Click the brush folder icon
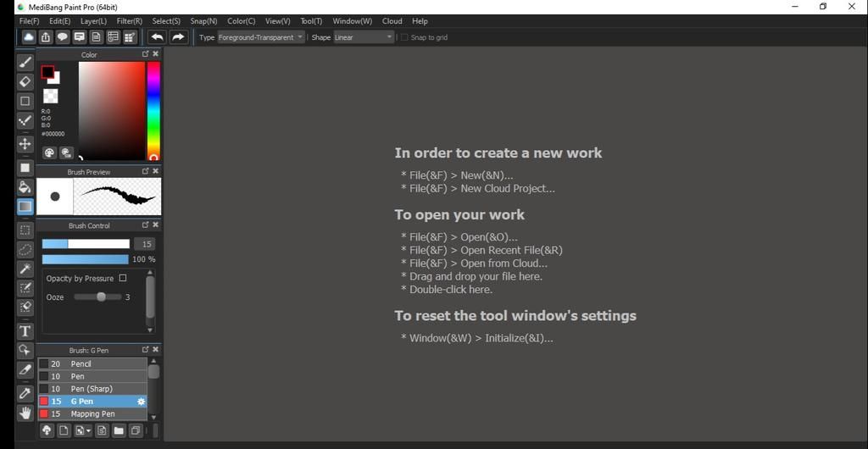The height and width of the screenshot is (449, 868). pyautogui.click(x=119, y=430)
